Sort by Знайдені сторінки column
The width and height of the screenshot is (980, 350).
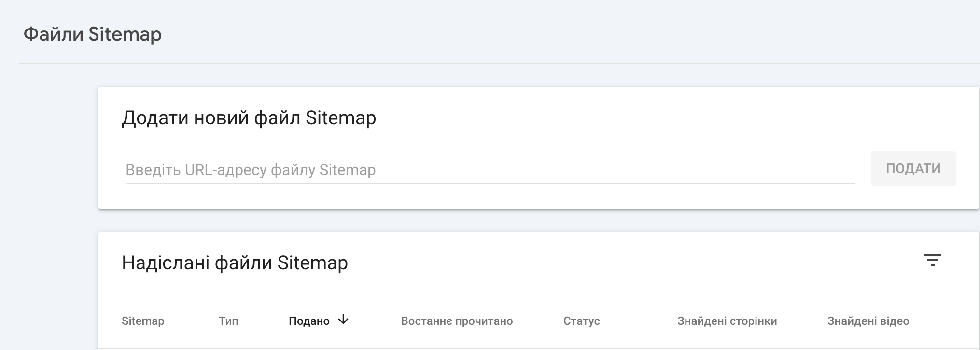pyautogui.click(x=727, y=321)
